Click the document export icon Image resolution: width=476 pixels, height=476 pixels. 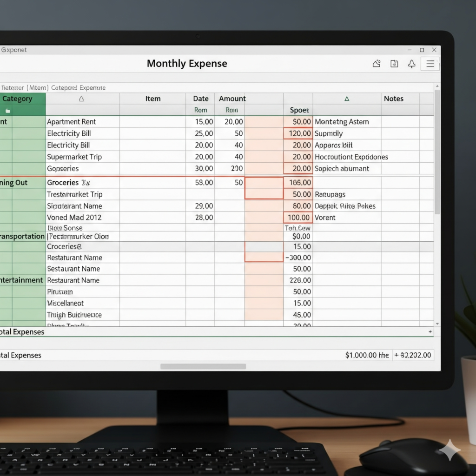pyautogui.click(x=394, y=64)
